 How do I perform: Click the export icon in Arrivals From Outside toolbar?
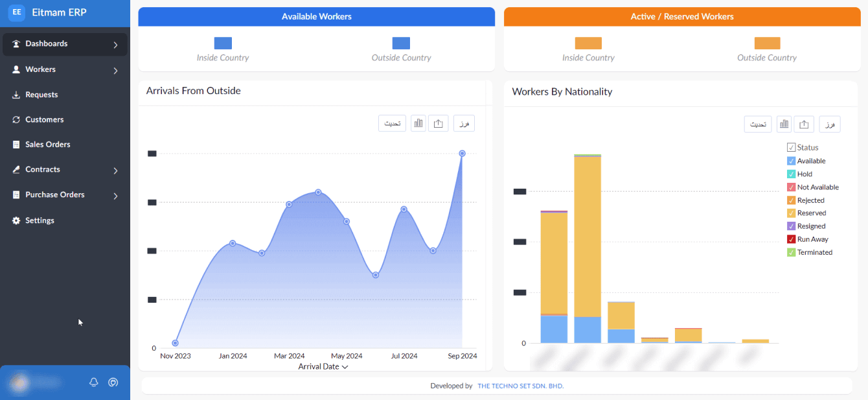[438, 123]
